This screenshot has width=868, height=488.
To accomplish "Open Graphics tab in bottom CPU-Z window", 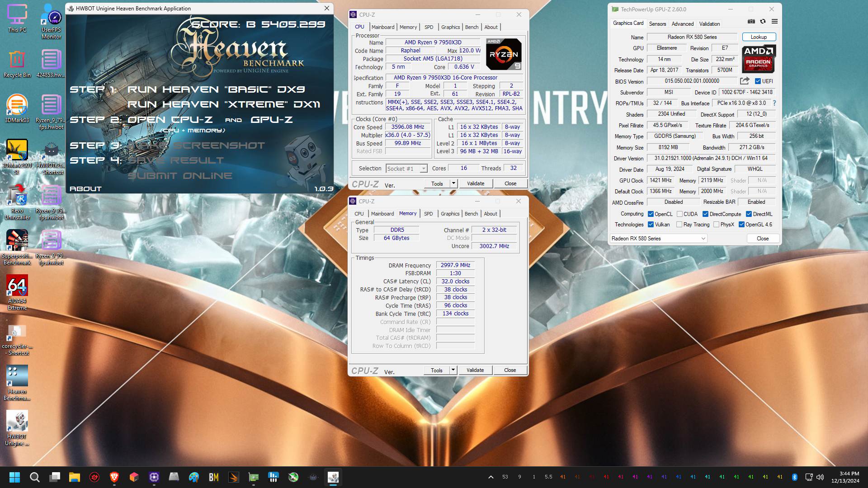I will 450,214.
